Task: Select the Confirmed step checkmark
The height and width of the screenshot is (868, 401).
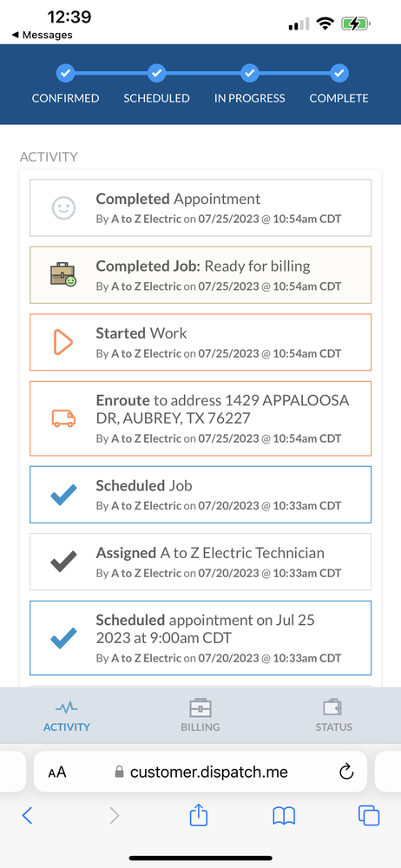Action: tap(65, 73)
